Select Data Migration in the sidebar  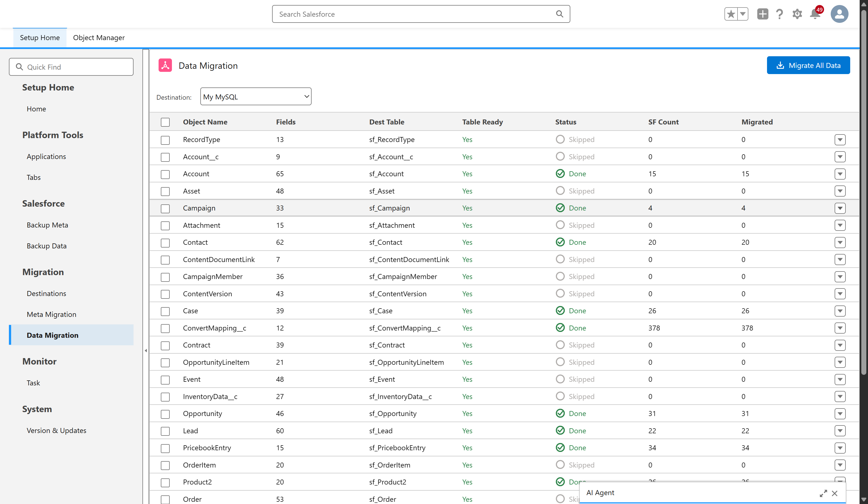[x=71, y=335]
